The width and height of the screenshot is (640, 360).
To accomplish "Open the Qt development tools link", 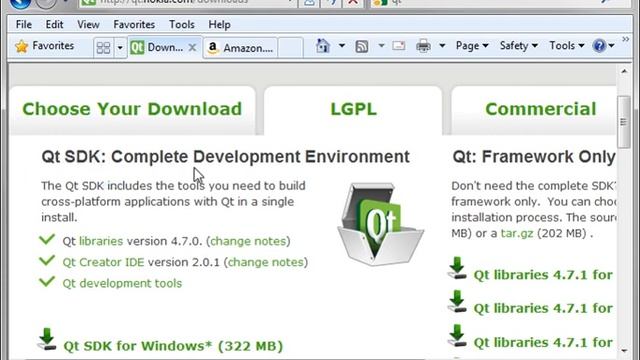I will coord(122,284).
